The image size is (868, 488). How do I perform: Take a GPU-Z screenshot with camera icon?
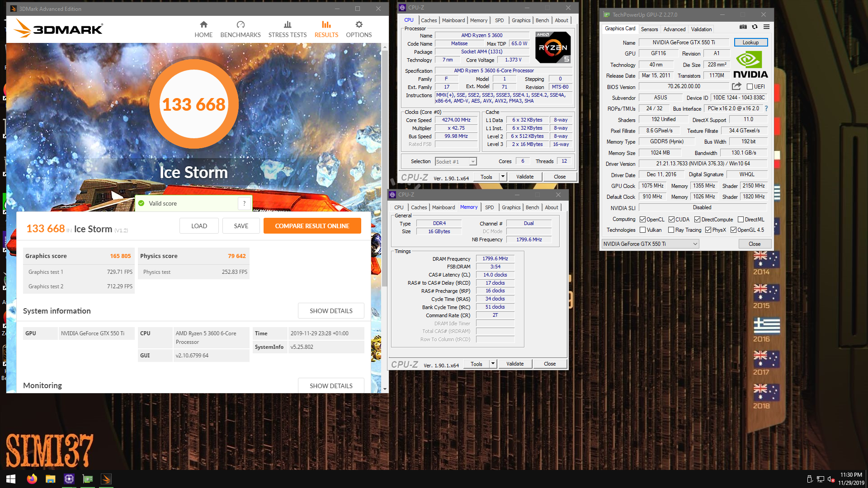tap(743, 27)
